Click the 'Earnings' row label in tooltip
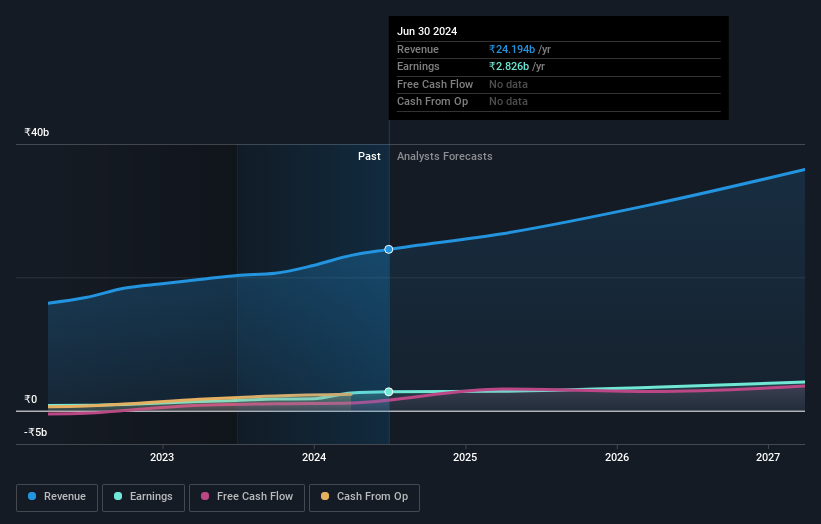 (x=418, y=66)
